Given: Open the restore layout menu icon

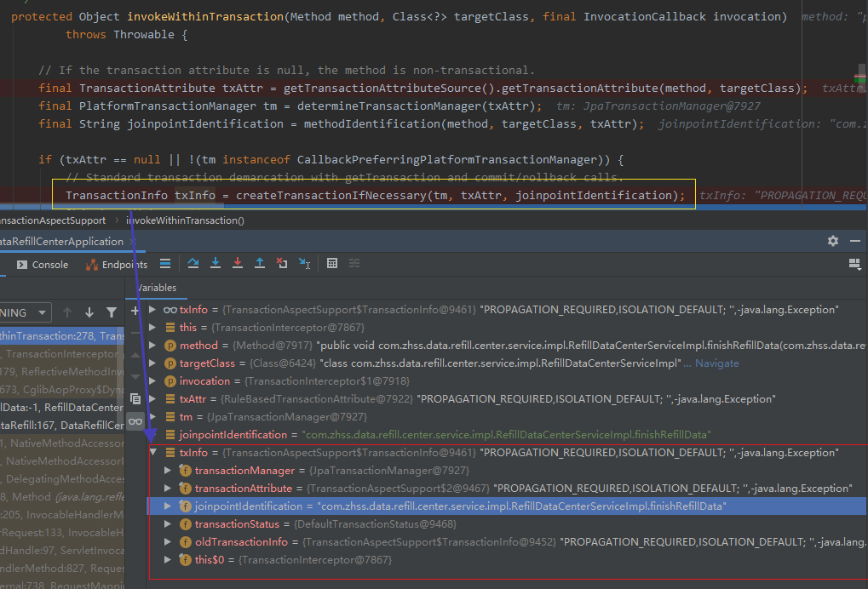Looking at the screenshot, I should (x=854, y=265).
